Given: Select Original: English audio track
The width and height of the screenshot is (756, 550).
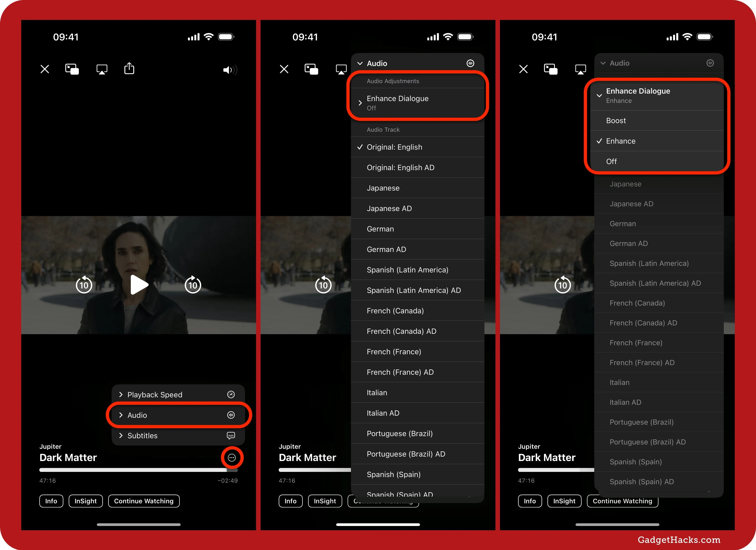Looking at the screenshot, I should [x=418, y=147].
